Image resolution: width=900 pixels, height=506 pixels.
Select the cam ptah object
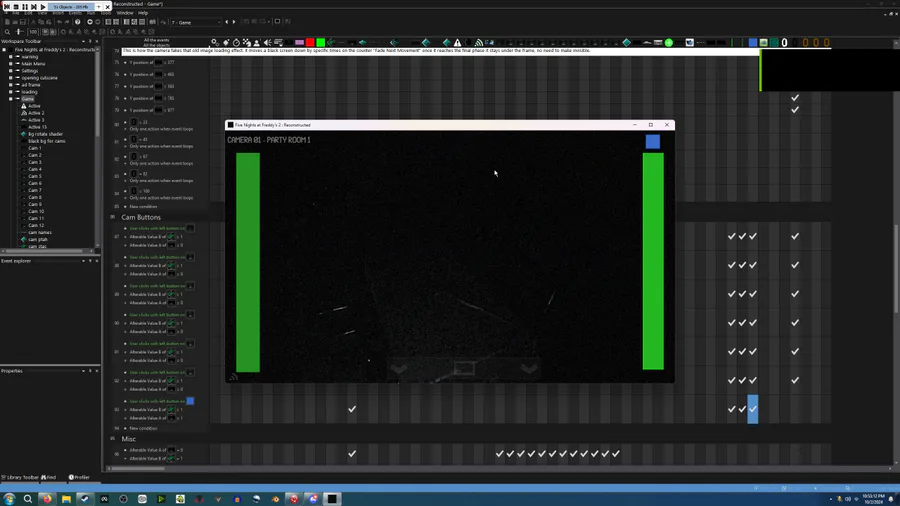pos(37,239)
